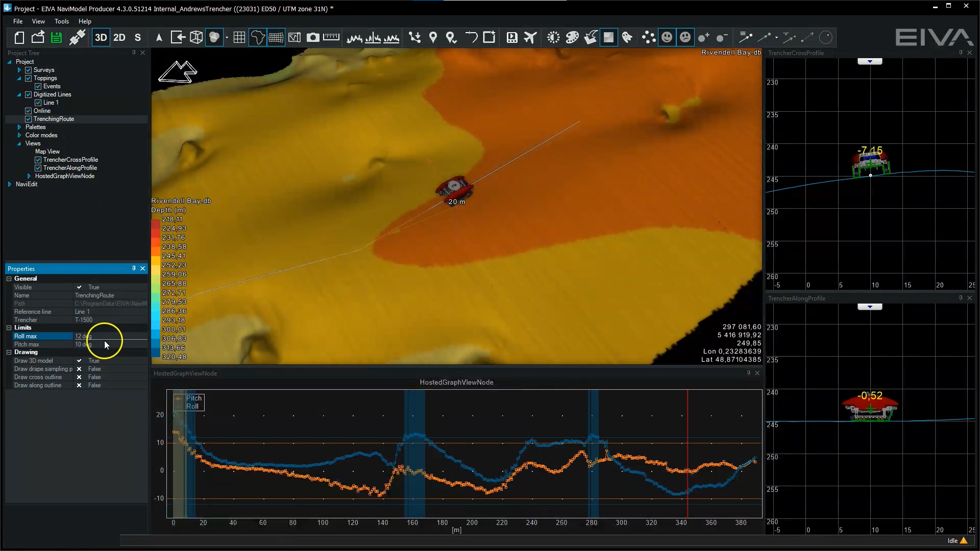This screenshot has height=551, width=980.
Task: Select Map View in project tree
Action: [47, 152]
